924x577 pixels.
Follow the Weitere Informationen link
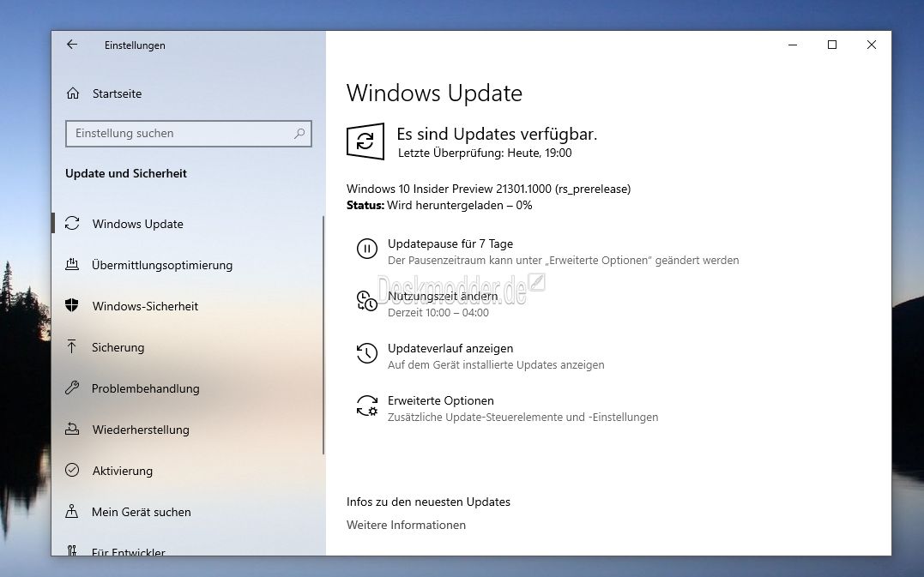[x=406, y=525]
